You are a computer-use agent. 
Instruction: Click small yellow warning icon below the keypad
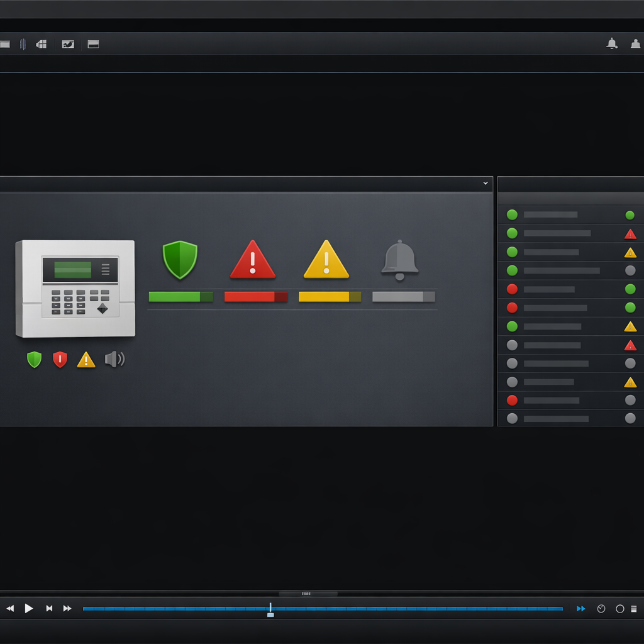point(86,359)
